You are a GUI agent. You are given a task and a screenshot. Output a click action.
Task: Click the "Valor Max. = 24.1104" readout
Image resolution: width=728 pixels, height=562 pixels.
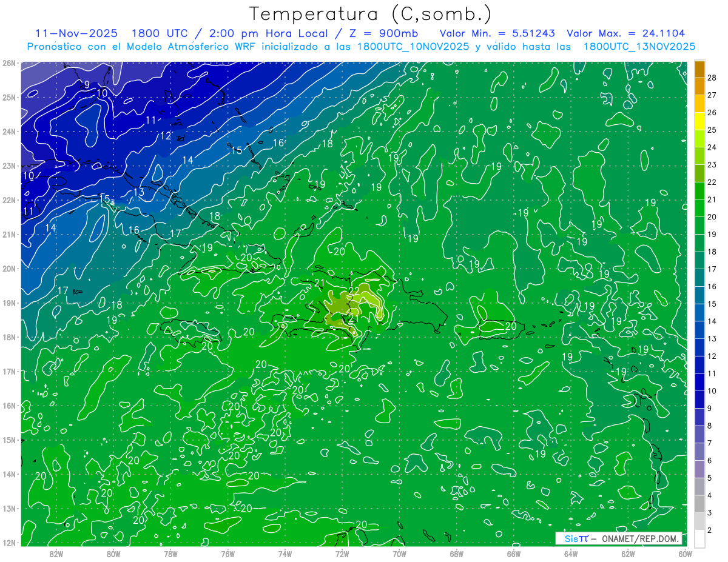point(625,33)
